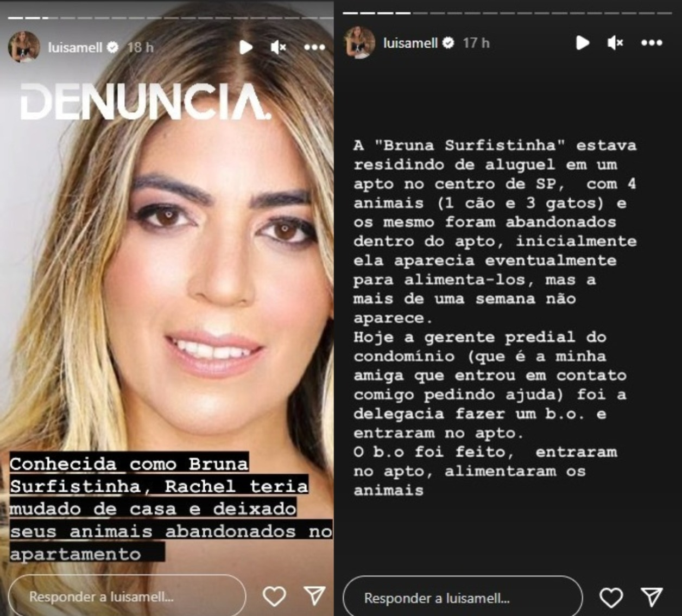This screenshot has height=616, width=682.
Task: Play the right story video
Action: (x=583, y=43)
